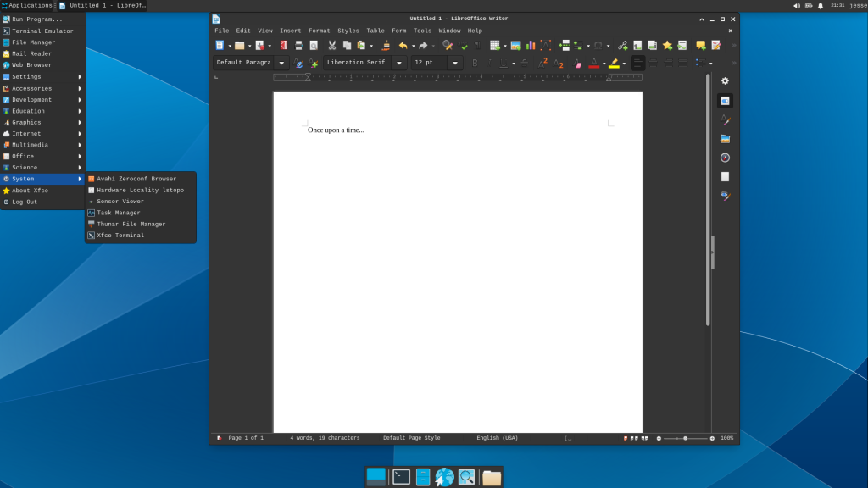Toggle Formatting Marks pilcrow button
Image resolution: width=868 pixels, height=488 pixels.
tap(477, 46)
